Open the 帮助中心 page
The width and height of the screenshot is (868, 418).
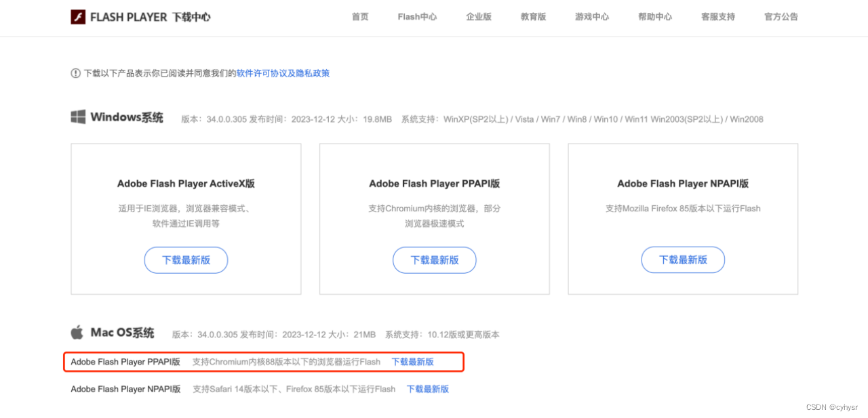(x=655, y=16)
